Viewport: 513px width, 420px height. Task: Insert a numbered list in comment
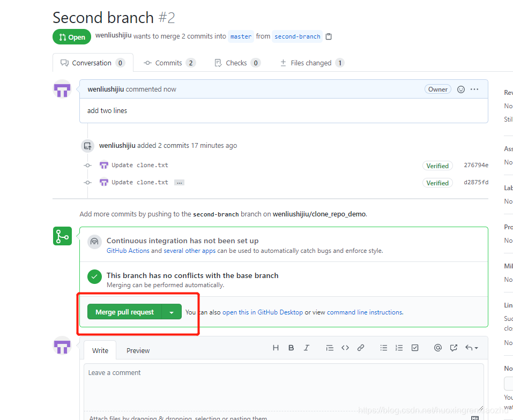[x=399, y=348]
